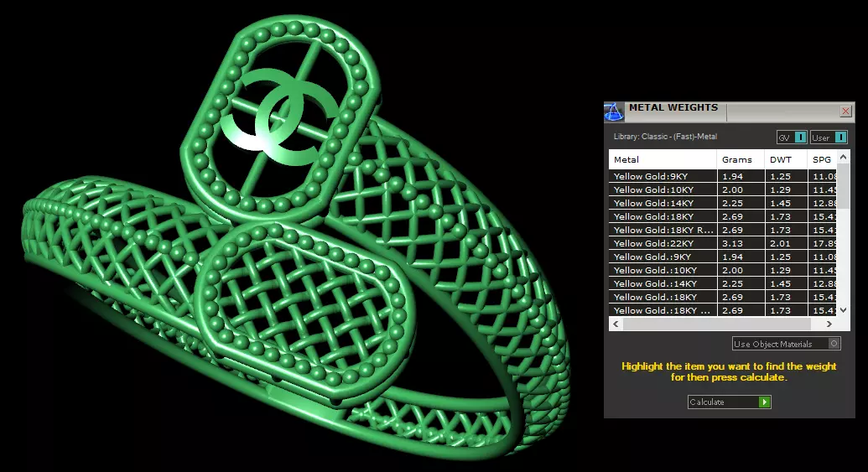The width and height of the screenshot is (868, 472).
Task: Select the Yellow Gold:14KY row
Action: coord(722,203)
